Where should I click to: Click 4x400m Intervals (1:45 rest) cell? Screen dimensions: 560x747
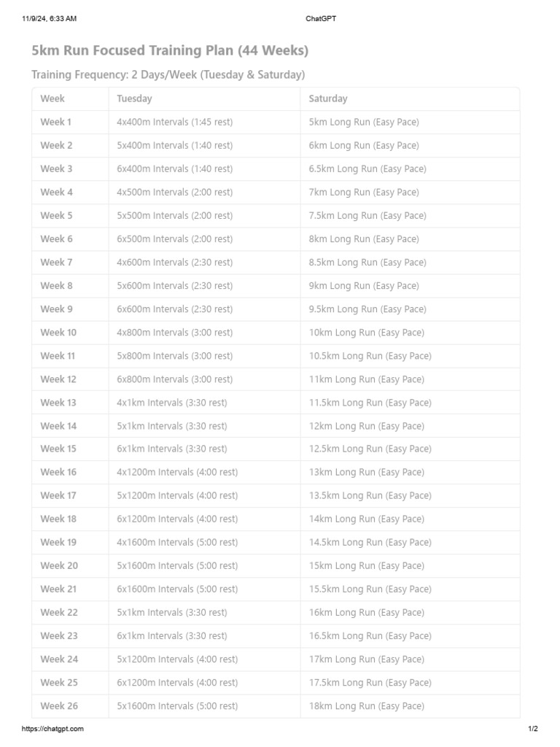174,122
